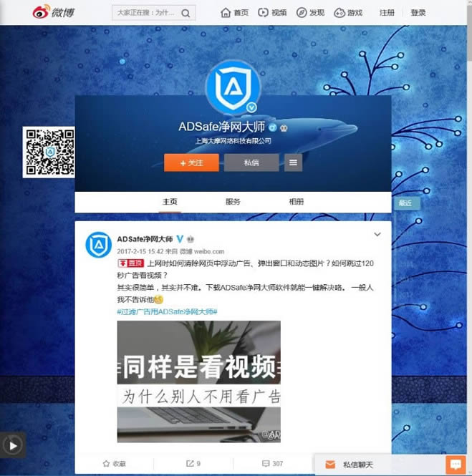The height and width of the screenshot is (476, 472).
Task: Click the Weibo logo in the header
Action: (x=54, y=12)
